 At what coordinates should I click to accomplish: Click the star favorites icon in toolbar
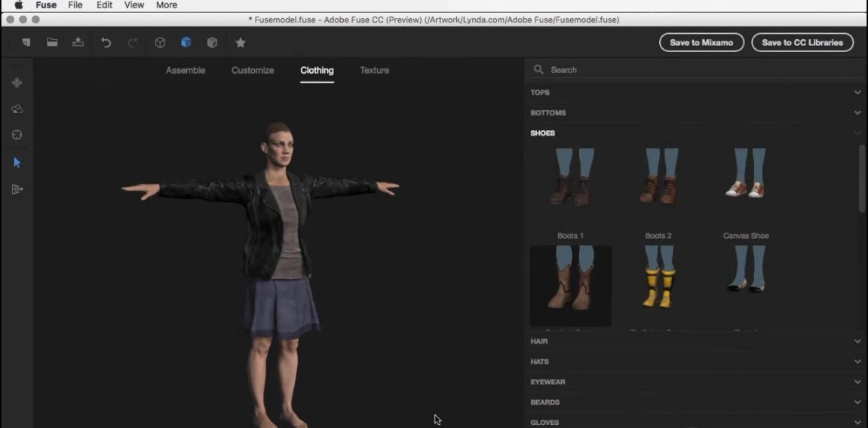pyautogui.click(x=241, y=43)
